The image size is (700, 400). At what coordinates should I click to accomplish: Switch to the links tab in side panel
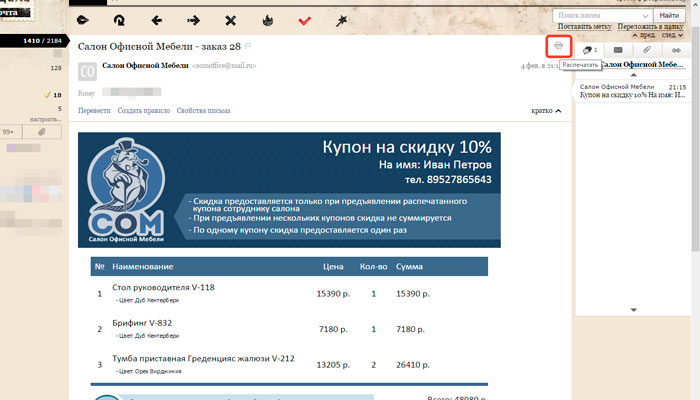676,50
